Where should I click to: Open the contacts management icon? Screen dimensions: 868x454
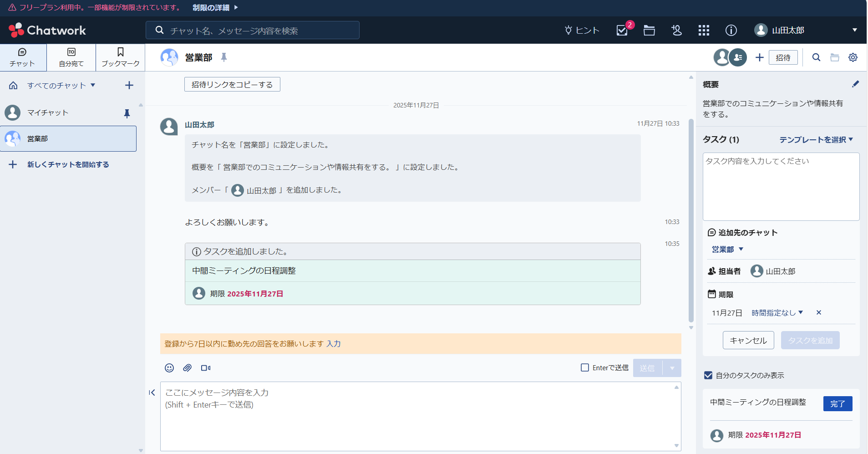pyautogui.click(x=676, y=30)
